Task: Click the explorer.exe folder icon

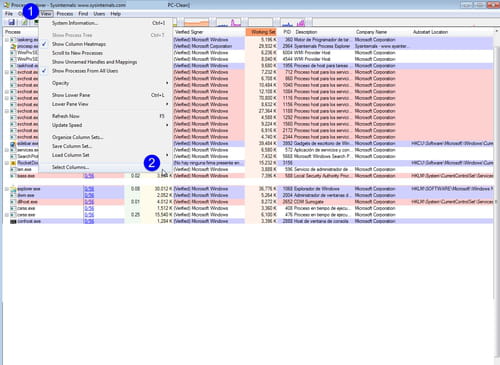Action: point(13,189)
